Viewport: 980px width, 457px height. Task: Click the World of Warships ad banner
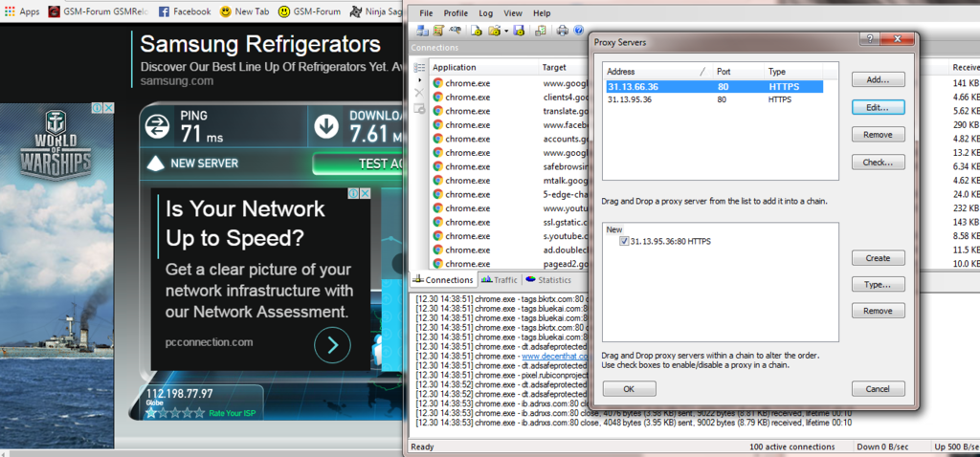(56, 274)
